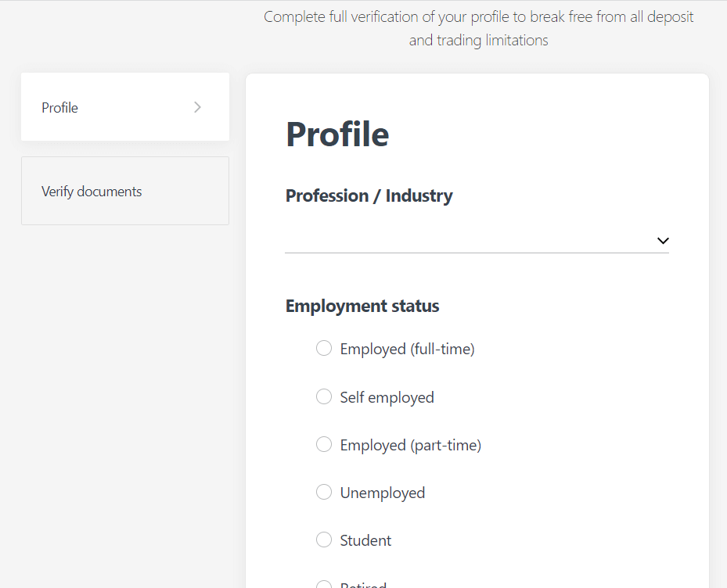Click the 'Self employed' label text
The height and width of the screenshot is (588, 727).
(x=387, y=397)
